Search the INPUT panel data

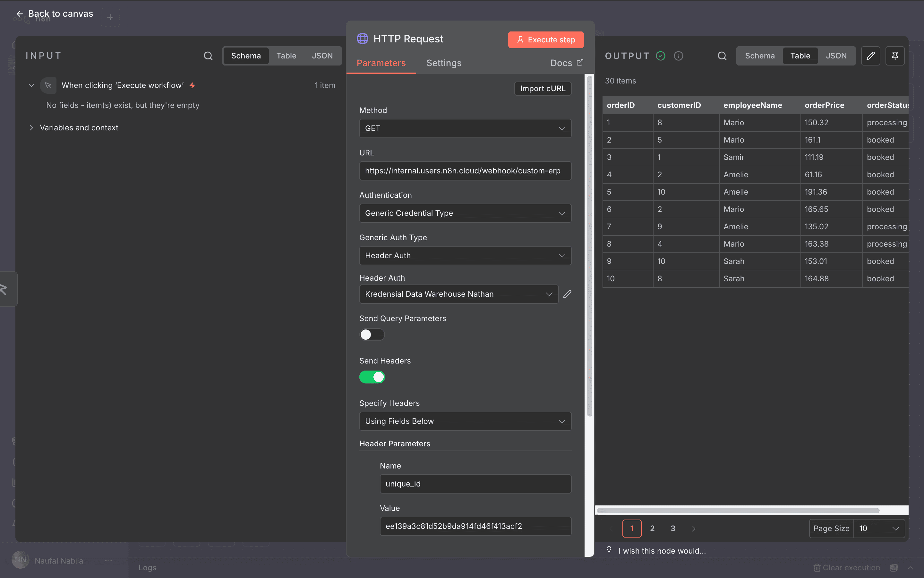(208, 56)
